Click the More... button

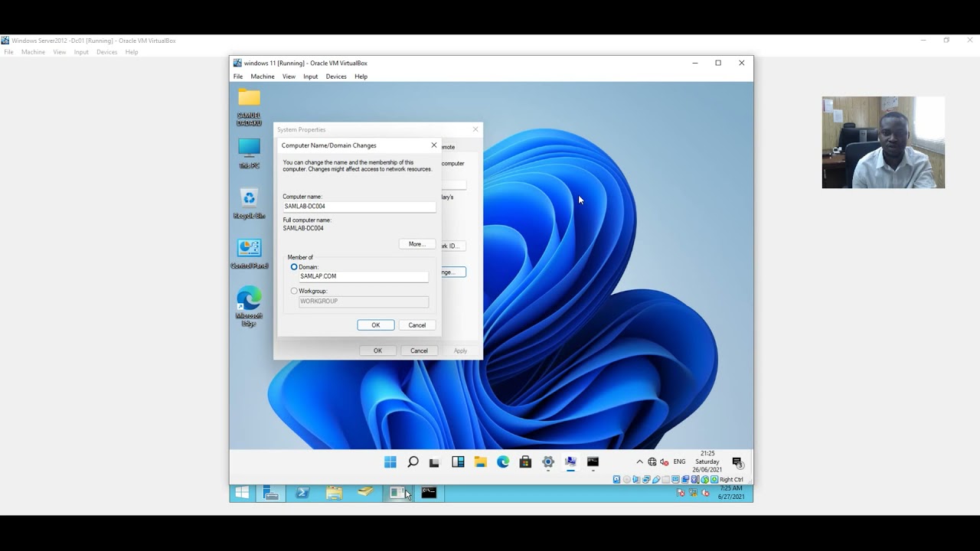417,244
